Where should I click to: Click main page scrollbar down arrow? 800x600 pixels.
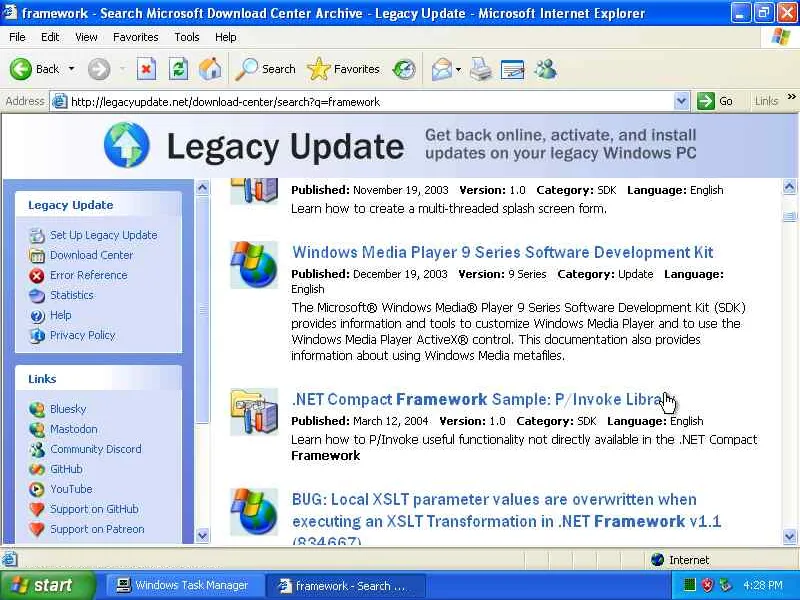coord(789,536)
